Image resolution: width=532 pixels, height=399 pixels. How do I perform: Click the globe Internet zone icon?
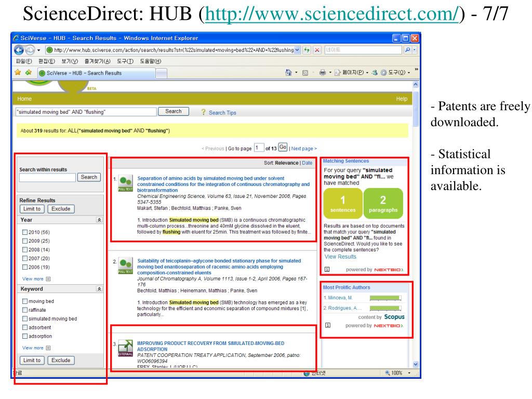(307, 373)
